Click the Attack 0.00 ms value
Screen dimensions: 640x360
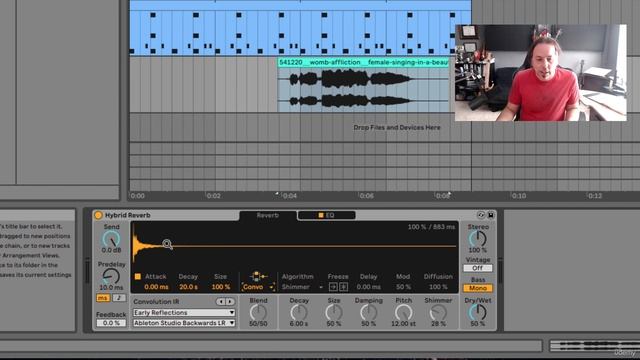coord(156,287)
